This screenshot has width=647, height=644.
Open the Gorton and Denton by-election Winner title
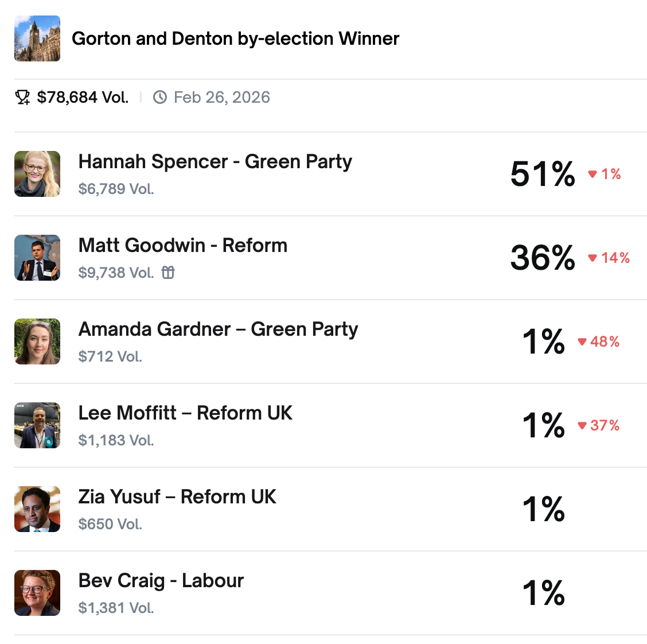pyautogui.click(x=235, y=38)
